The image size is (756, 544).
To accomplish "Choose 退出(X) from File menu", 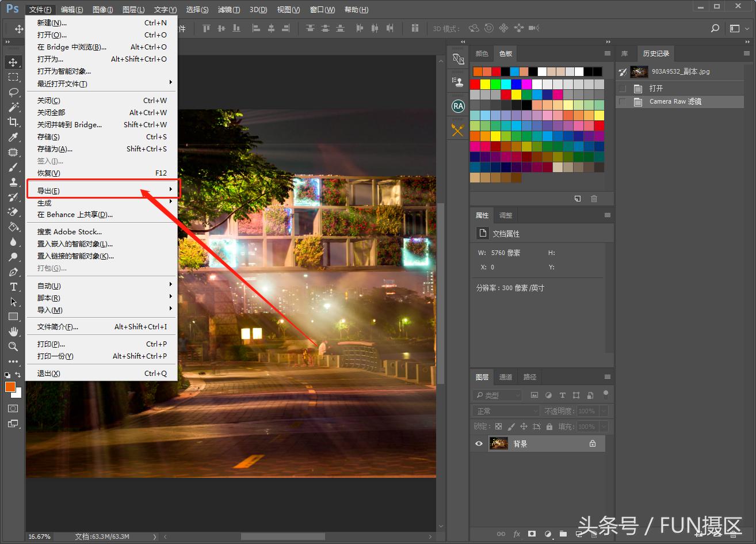I will (x=102, y=374).
